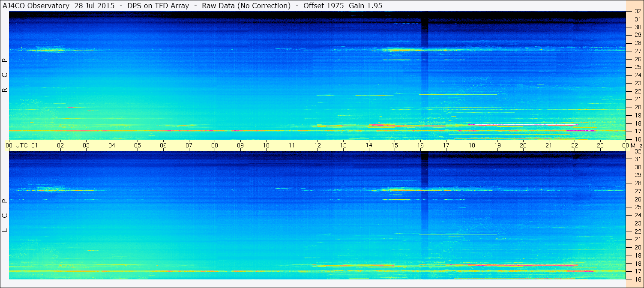Viewport: 644px width, 288px height.
Task: Click the 16 MHz tick in LCP panel
Action: (x=637, y=279)
